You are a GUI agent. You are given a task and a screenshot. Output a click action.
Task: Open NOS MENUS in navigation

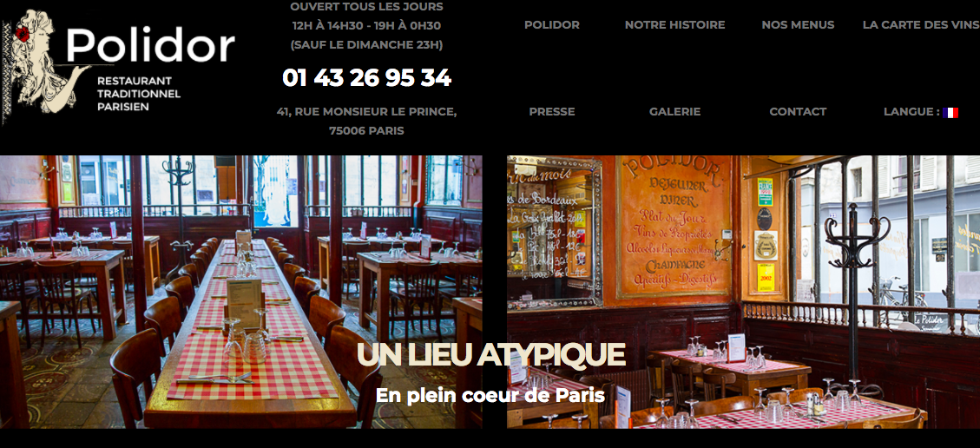point(798,25)
